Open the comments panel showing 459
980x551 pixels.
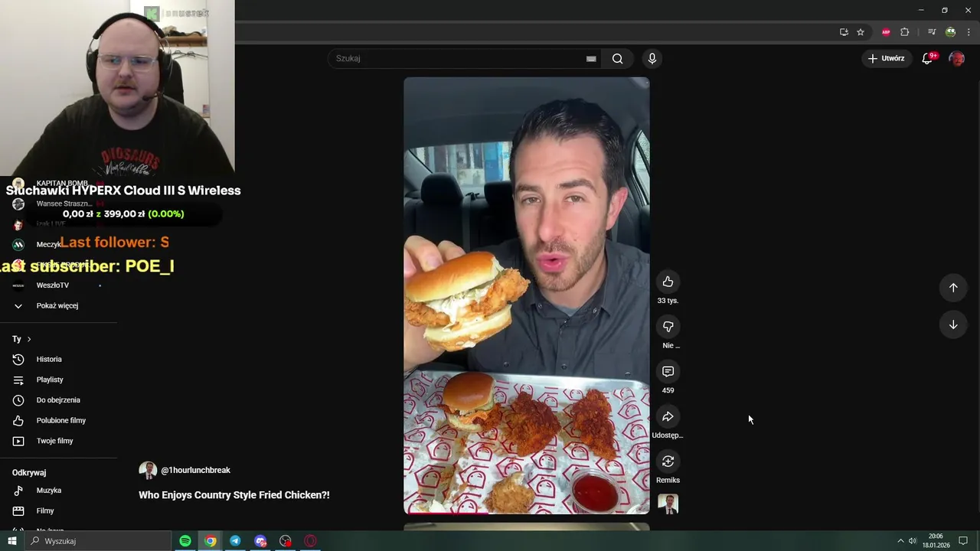pos(668,372)
